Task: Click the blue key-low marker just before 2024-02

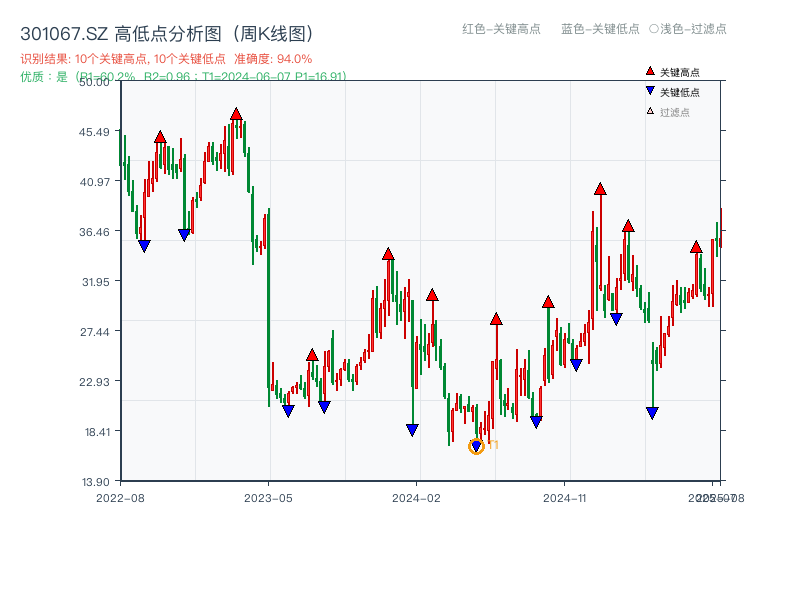Action: (412, 430)
